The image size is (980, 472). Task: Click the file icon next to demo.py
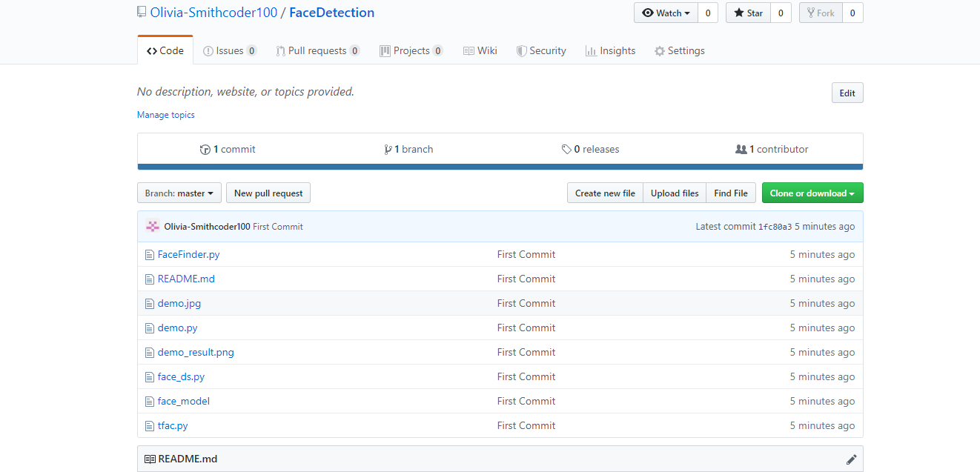tap(150, 328)
